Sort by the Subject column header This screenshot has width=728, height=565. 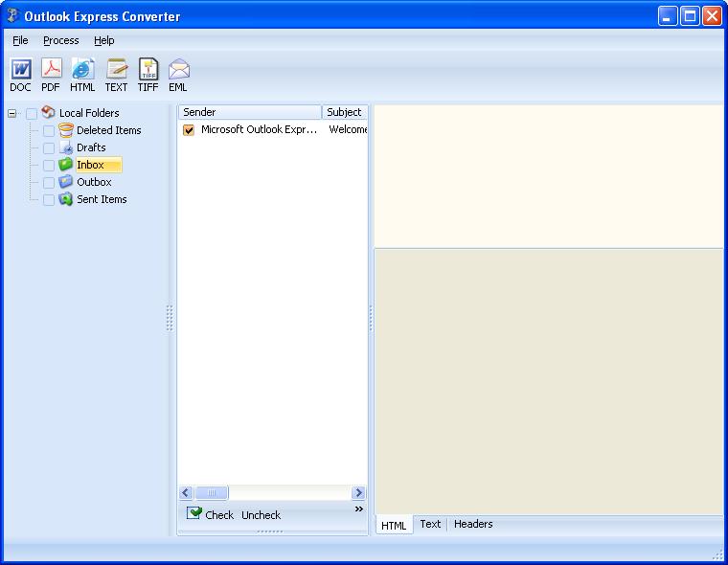[345, 112]
